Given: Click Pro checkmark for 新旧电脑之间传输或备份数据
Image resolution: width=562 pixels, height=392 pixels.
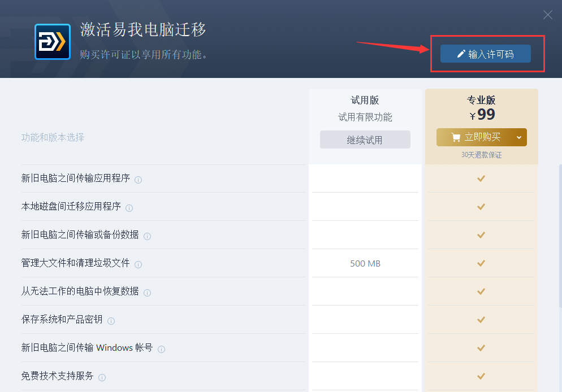Looking at the screenshot, I should (481, 235).
